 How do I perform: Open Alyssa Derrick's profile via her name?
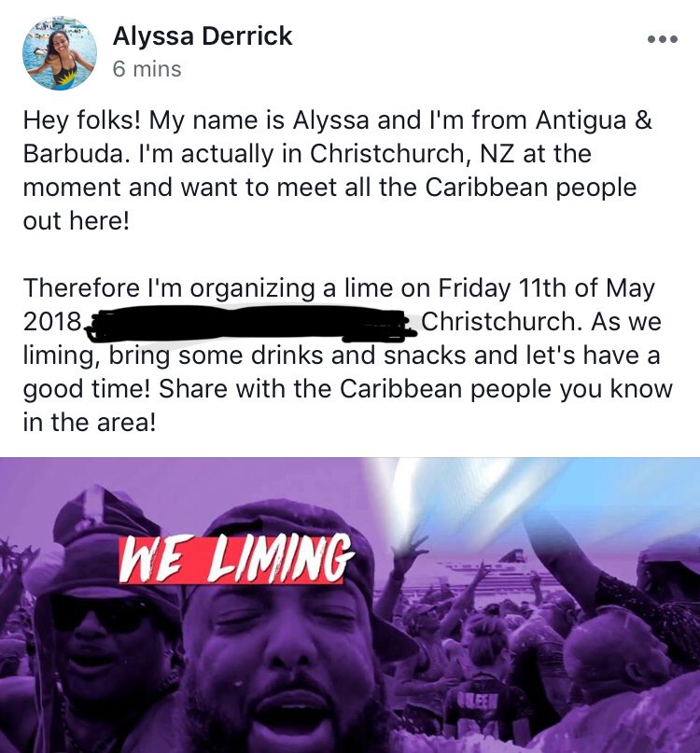pos(203,36)
